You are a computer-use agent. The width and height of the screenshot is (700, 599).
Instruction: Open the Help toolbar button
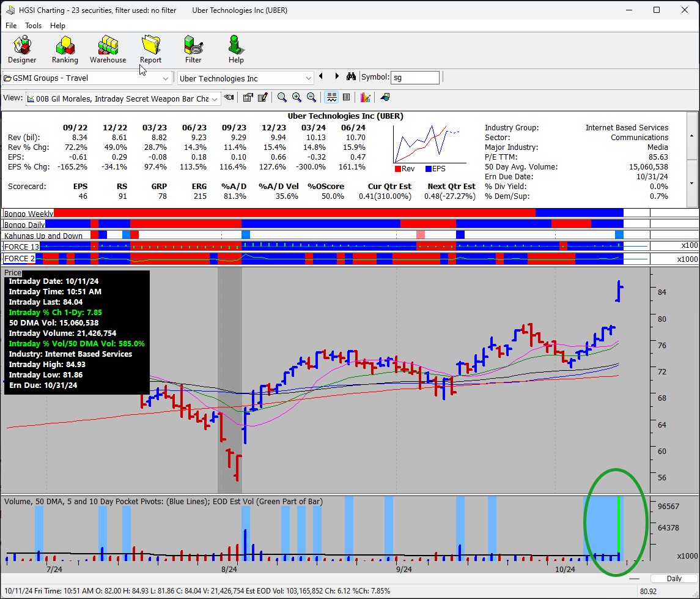pyautogui.click(x=236, y=50)
